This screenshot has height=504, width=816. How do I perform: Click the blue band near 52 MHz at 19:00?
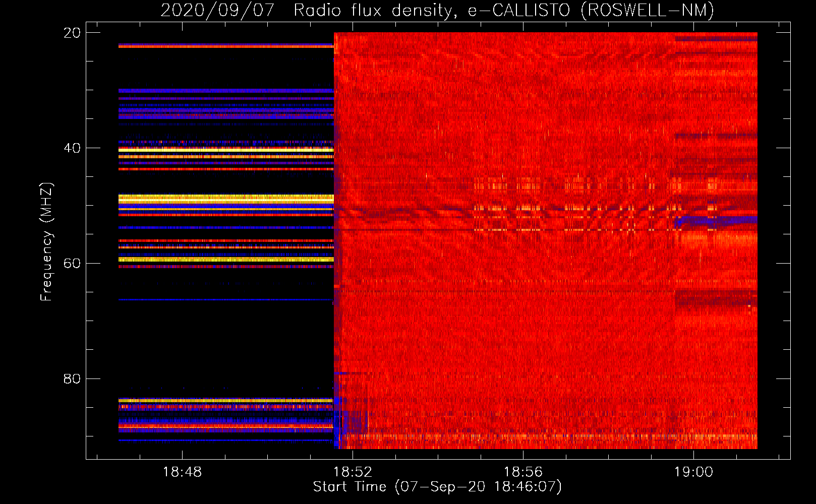[x=716, y=221]
